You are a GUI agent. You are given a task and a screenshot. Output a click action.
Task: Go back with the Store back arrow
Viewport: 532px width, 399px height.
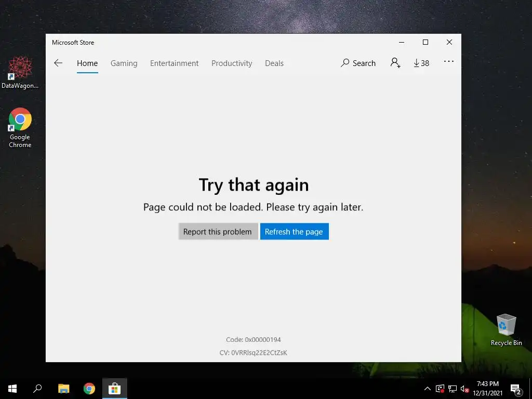58,63
